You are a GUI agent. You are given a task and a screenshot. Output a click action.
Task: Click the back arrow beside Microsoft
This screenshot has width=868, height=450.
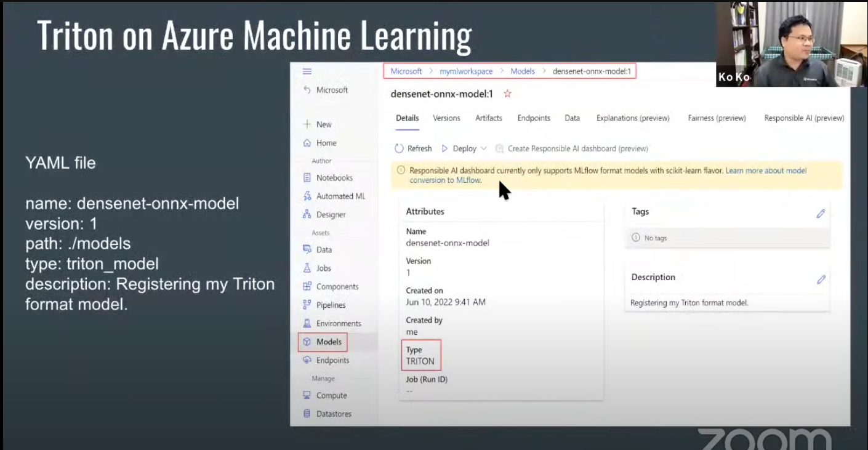[x=307, y=90]
